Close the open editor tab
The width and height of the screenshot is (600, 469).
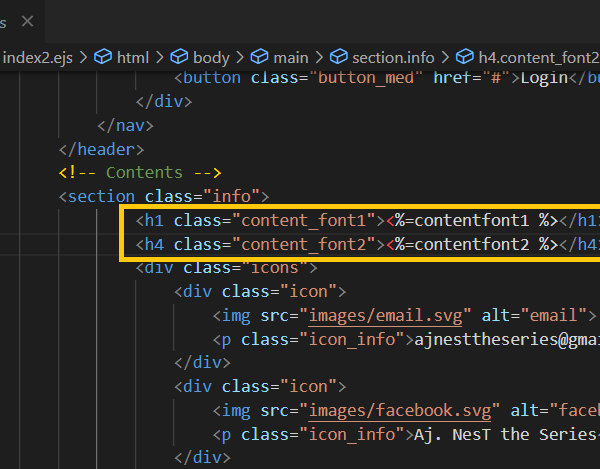pos(28,20)
